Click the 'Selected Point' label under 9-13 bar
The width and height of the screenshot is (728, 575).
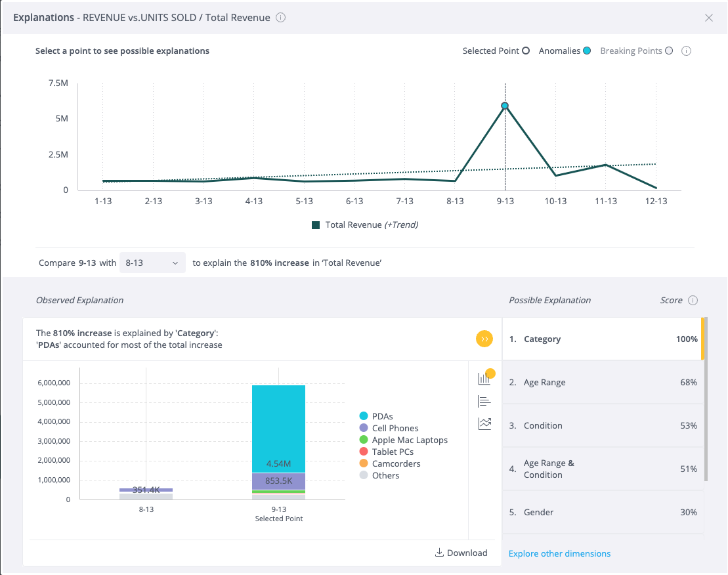(x=278, y=519)
